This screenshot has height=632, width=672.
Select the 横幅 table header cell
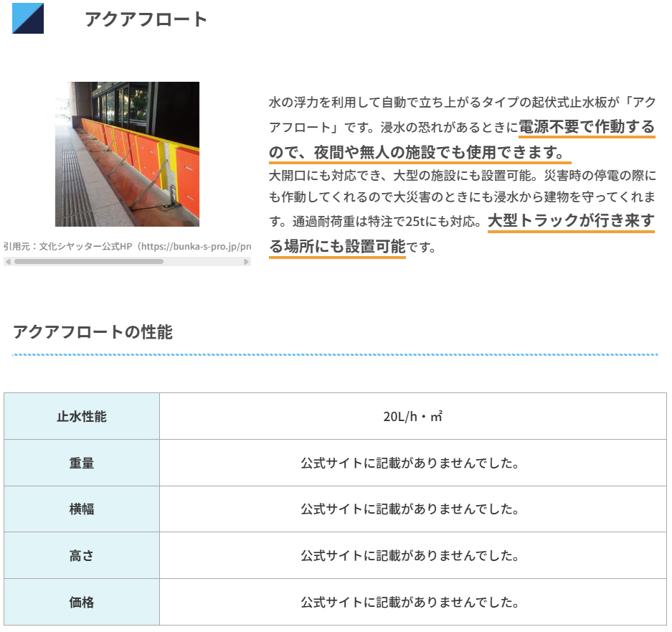click(82, 509)
